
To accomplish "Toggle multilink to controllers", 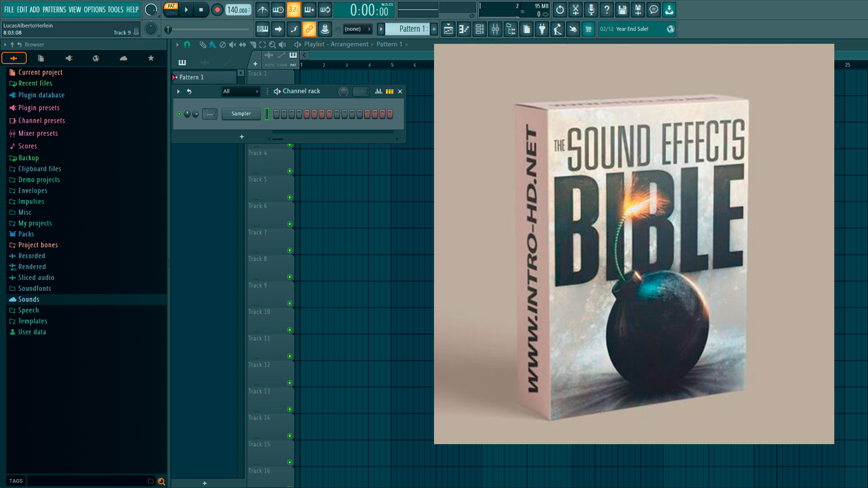I will [309, 29].
